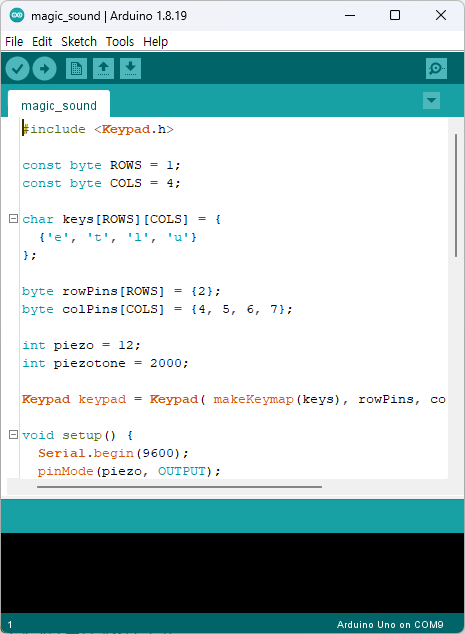Open the Sketch menu
The image size is (465, 634).
click(79, 42)
